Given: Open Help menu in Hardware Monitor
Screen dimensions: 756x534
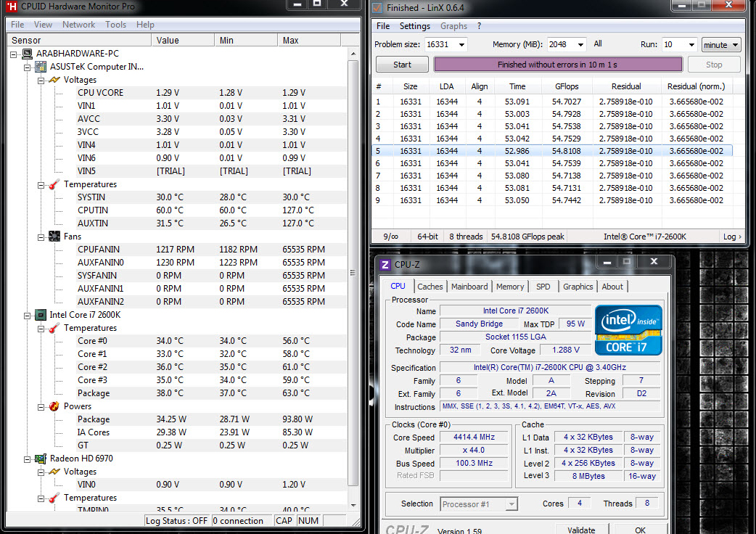Looking at the screenshot, I should coord(145,25).
